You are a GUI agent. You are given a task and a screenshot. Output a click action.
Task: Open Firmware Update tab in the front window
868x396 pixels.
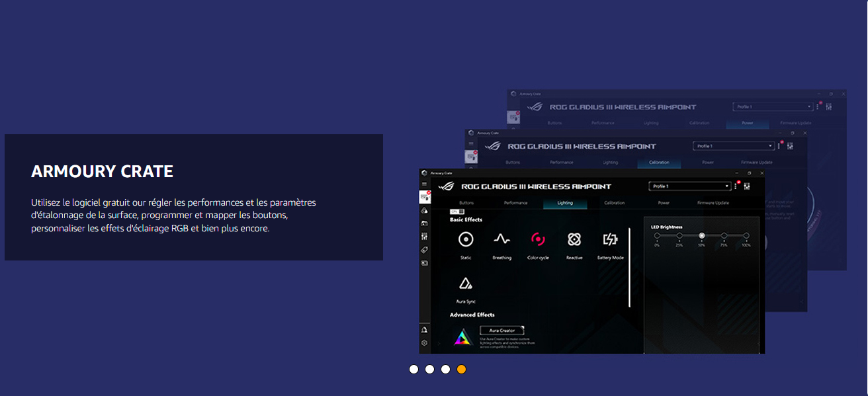click(x=713, y=203)
